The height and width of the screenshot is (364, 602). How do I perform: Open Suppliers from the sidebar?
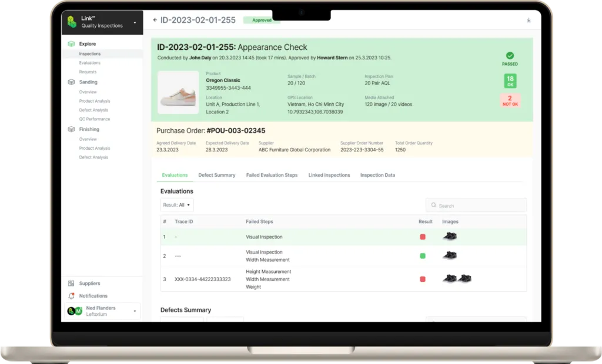[89, 284]
